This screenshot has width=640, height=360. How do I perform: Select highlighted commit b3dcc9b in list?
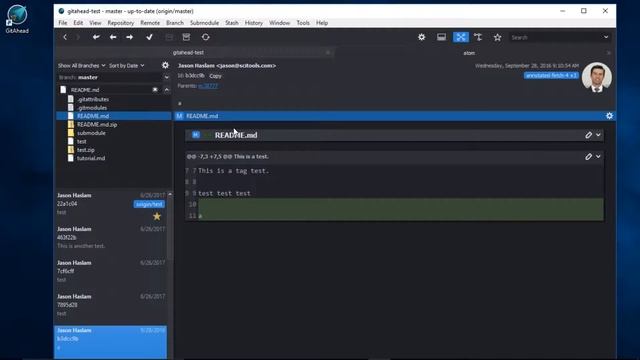111,342
